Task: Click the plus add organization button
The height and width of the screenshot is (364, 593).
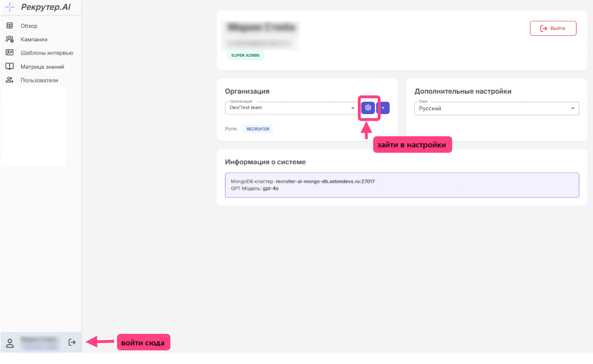Action: pyautogui.click(x=383, y=108)
